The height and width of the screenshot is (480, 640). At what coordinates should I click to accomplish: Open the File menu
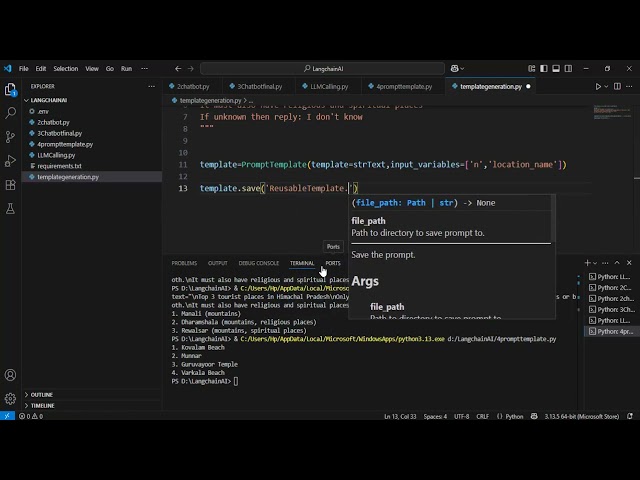(x=24, y=69)
